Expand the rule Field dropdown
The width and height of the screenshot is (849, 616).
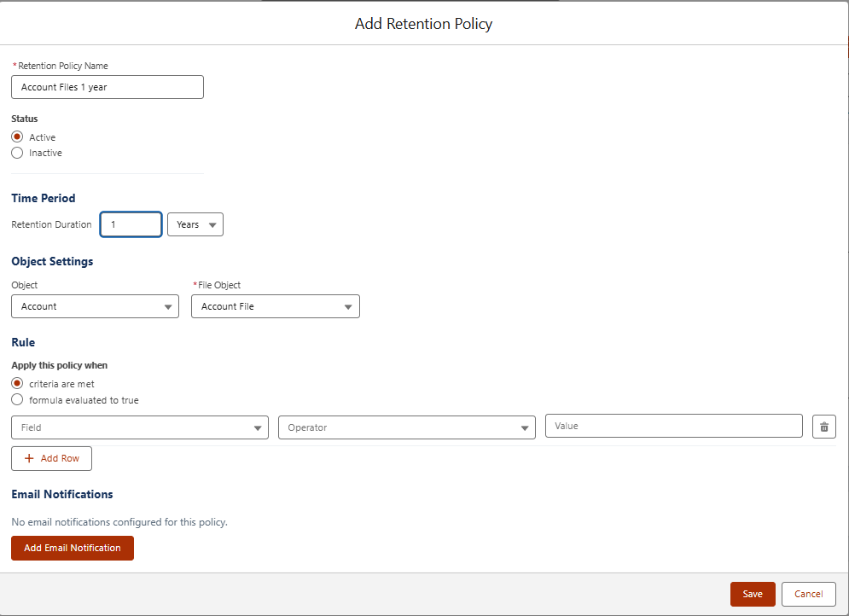click(x=140, y=427)
